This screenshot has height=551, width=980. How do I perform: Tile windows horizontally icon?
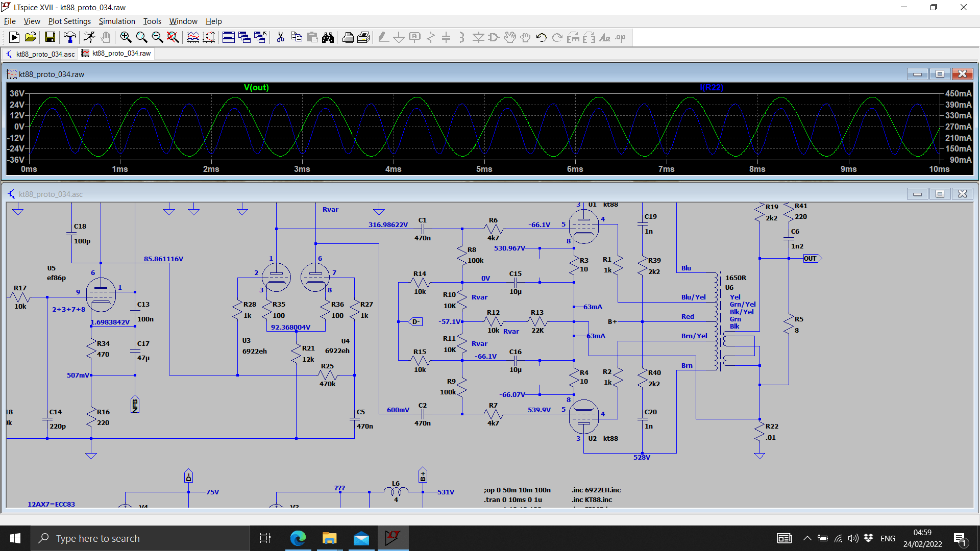229,37
